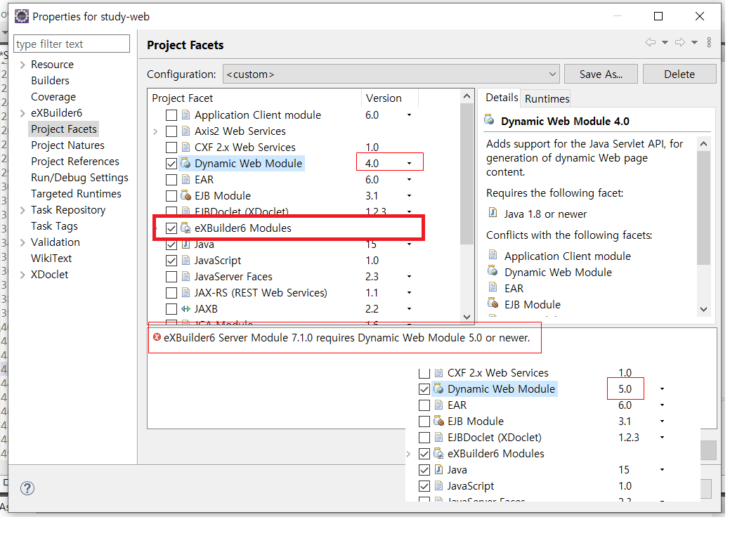Open the Configuration combo box
This screenshot has width=756, height=536.
pos(391,74)
